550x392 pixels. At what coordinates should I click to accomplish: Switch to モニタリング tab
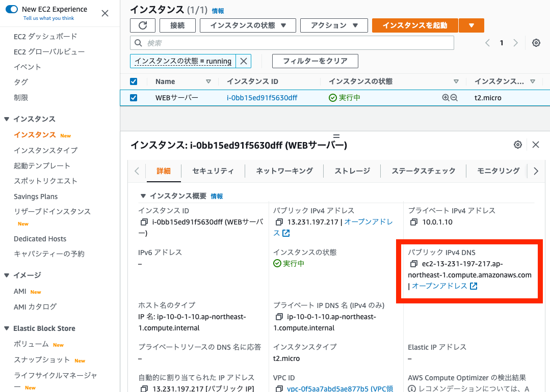point(498,171)
